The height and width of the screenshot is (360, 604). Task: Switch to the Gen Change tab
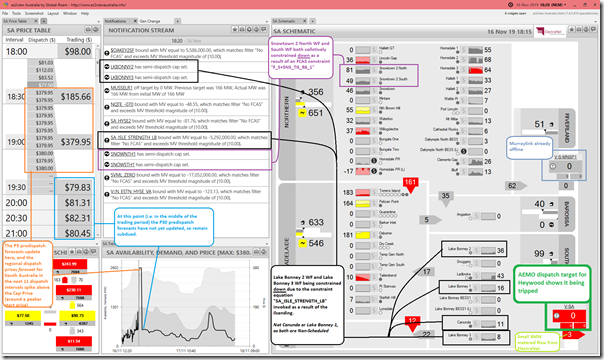click(150, 21)
